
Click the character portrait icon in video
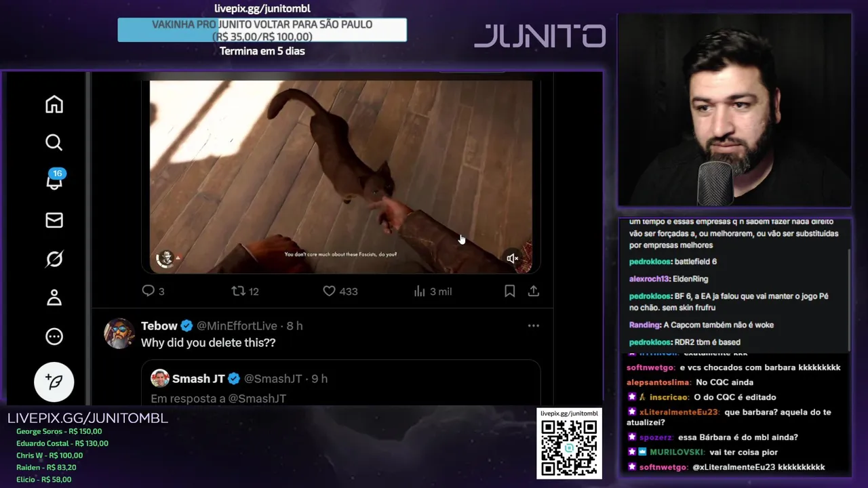click(x=165, y=258)
